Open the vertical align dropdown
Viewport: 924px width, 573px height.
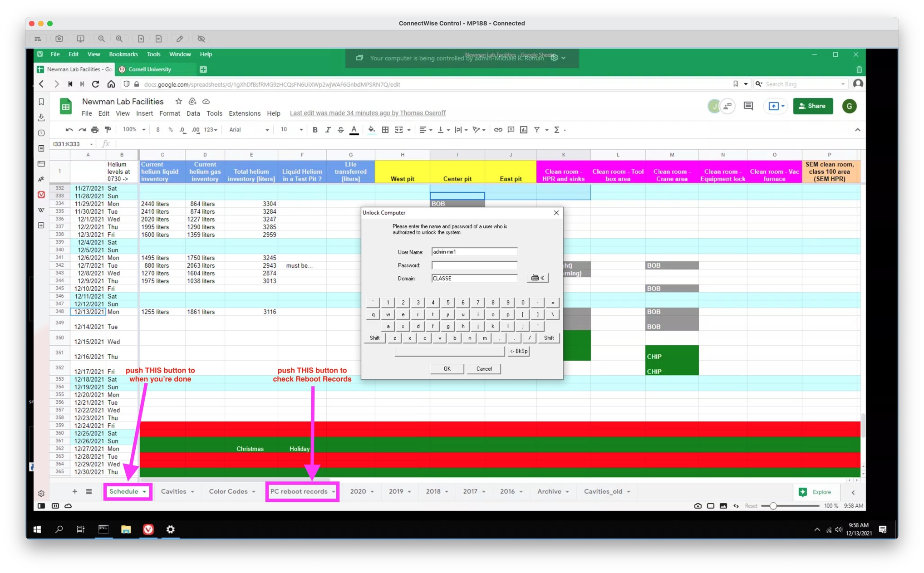click(443, 130)
